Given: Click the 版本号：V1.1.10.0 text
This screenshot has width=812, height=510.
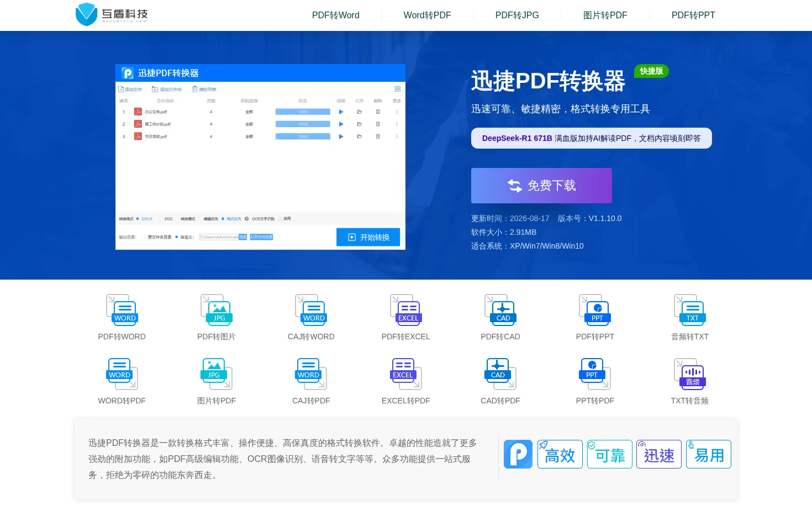Looking at the screenshot, I should pyautogui.click(x=590, y=218).
